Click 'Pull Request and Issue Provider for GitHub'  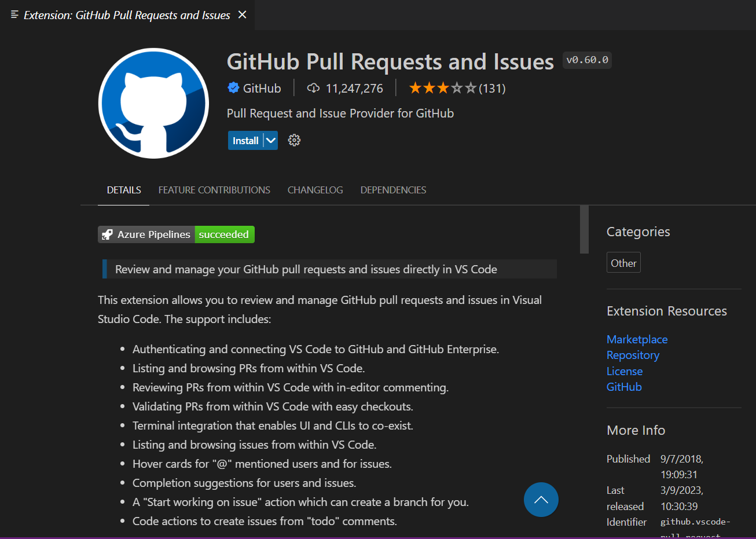click(x=340, y=113)
